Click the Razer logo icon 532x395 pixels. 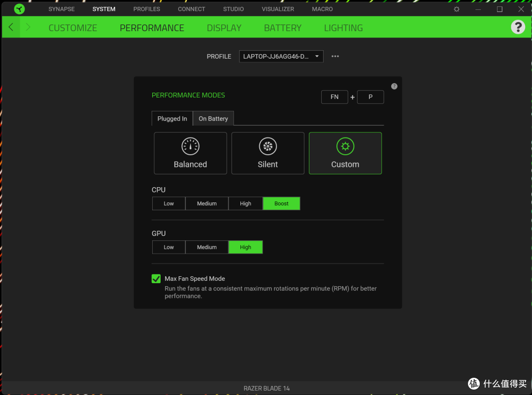(19, 9)
